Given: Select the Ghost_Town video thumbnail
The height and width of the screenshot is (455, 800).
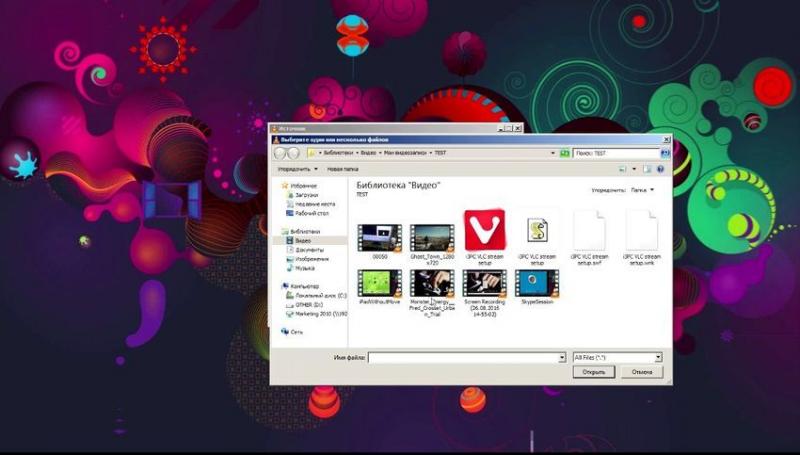Looking at the screenshot, I should [x=432, y=238].
